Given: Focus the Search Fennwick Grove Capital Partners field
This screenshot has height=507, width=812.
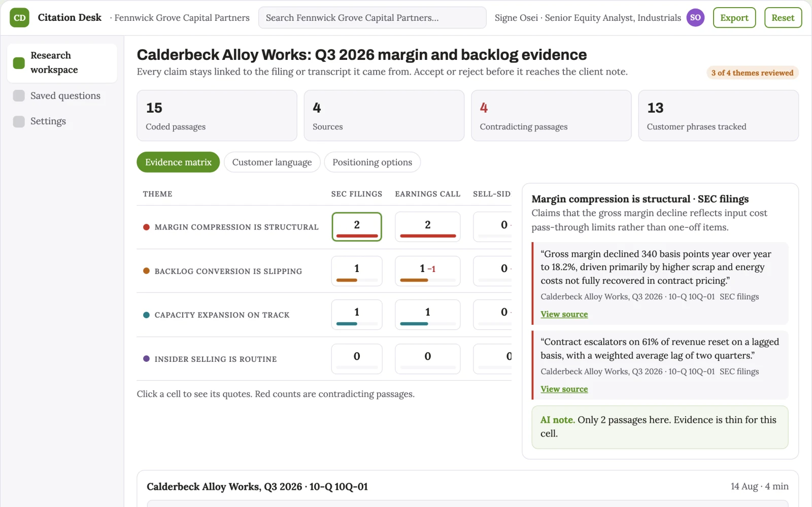Looking at the screenshot, I should tap(372, 18).
